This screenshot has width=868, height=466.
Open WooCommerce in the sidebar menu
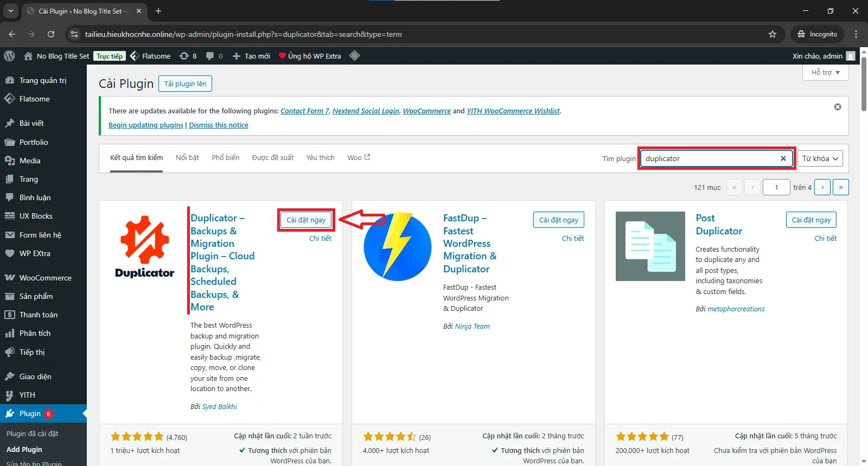coord(45,278)
